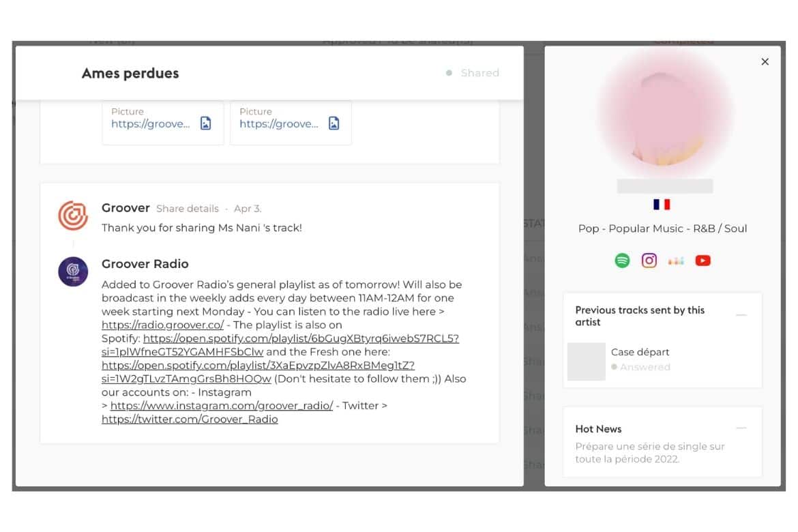Click the Answered status under Case départ
Image resolution: width=798 pixels, height=532 pixels.
[x=640, y=367]
